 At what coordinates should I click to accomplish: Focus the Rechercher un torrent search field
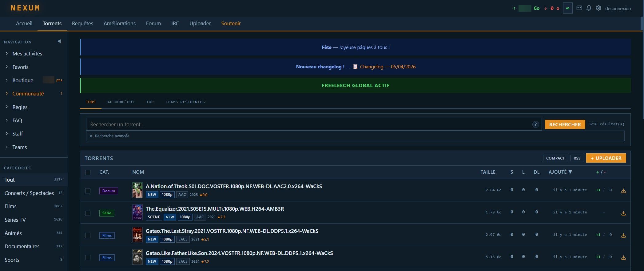click(x=308, y=124)
